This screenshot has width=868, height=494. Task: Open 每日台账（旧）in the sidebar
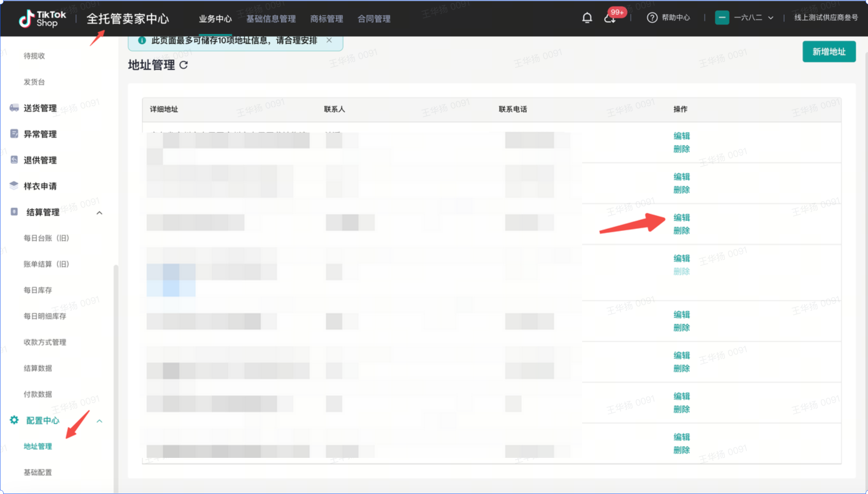pos(46,238)
